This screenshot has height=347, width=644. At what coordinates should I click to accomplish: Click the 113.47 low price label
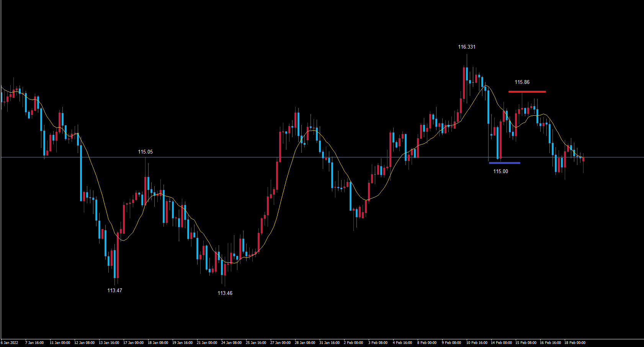(114, 290)
